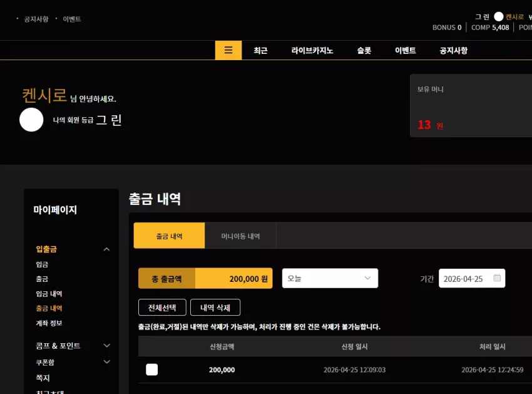
Task: Click processed time 2026-04-25 12:24:59
Action: pyautogui.click(x=493, y=370)
